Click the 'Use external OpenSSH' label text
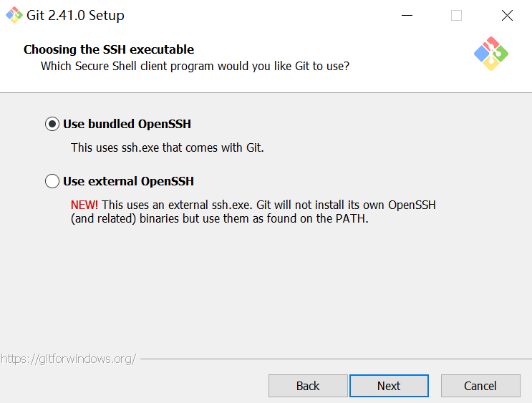532x403 pixels. coord(128,181)
